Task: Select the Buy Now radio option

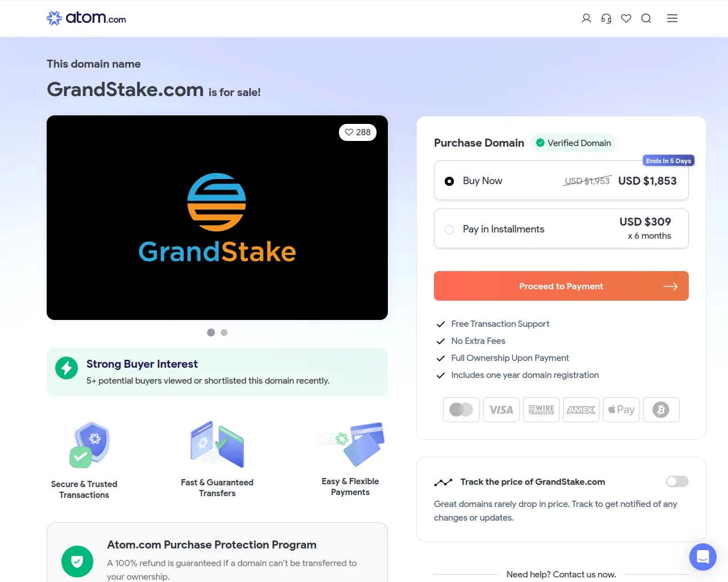Action: [449, 181]
